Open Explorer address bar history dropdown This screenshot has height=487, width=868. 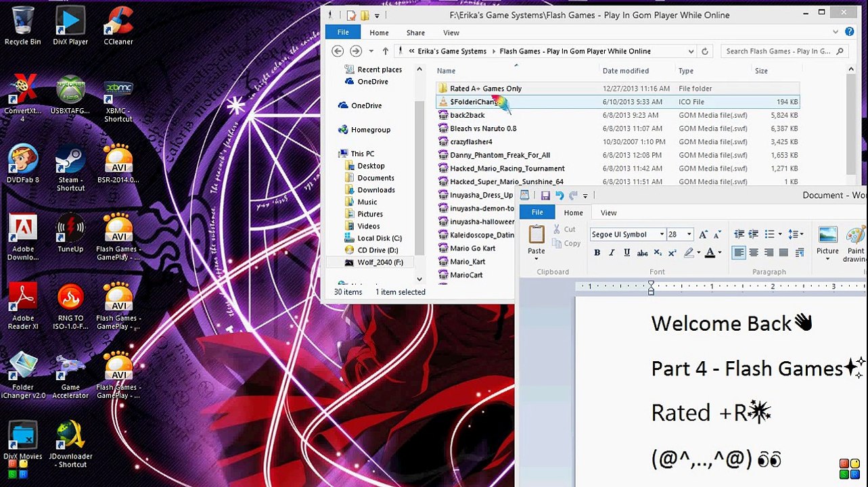coord(691,51)
